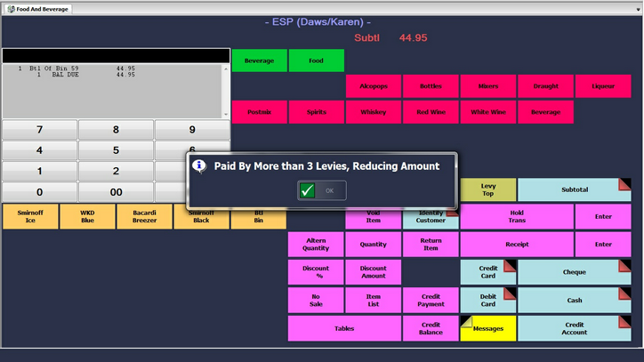Tap the number 7 keypad key
The width and height of the screenshot is (644, 362).
tap(39, 130)
